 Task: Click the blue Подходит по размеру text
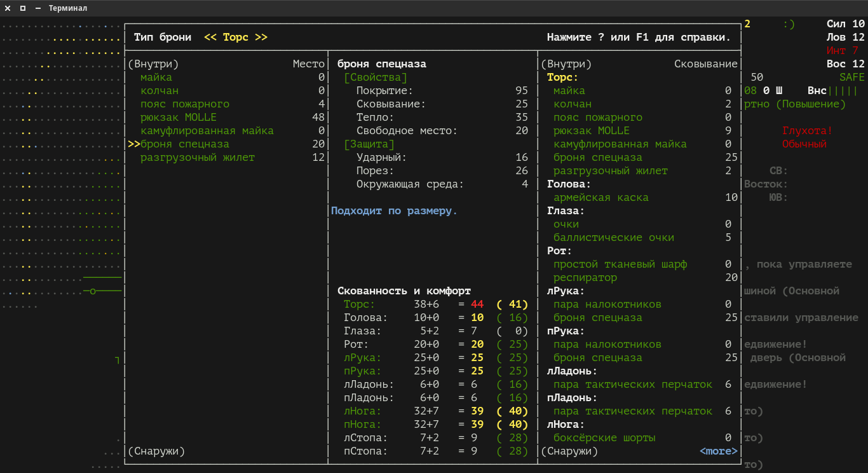point(395,211)
